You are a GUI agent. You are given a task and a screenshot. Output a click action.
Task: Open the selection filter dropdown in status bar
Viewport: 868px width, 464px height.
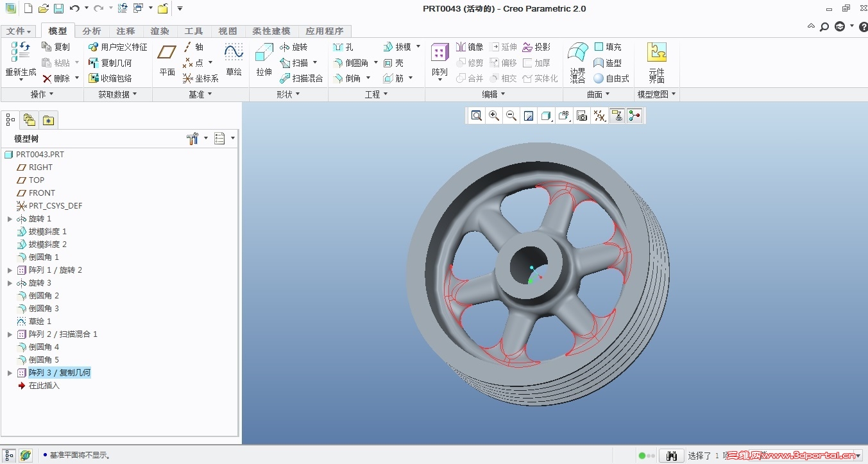(858, 456)
